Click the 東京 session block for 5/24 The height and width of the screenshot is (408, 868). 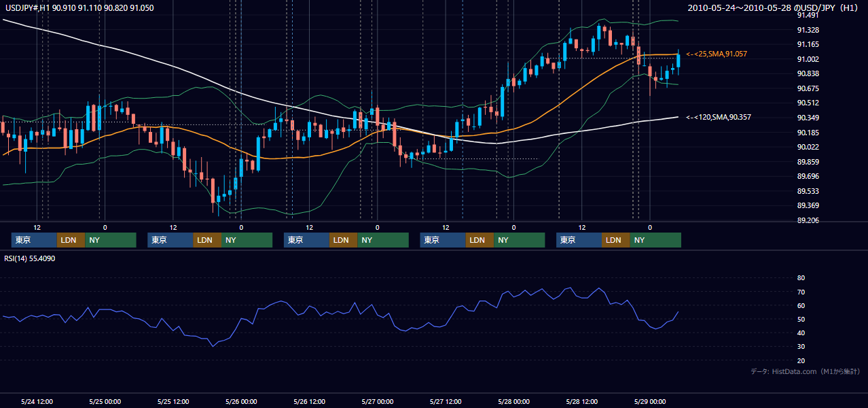pos(34,240)
